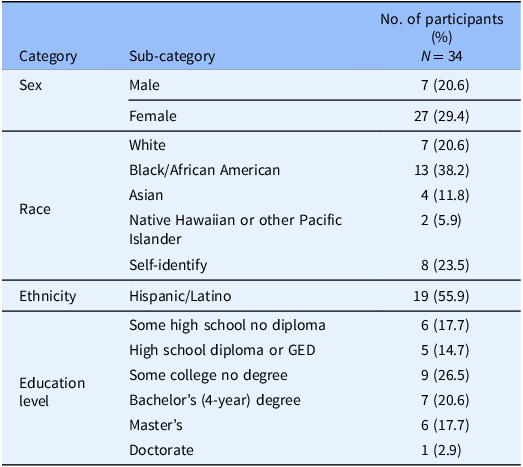Select the Master's row label

coord(156,425)
